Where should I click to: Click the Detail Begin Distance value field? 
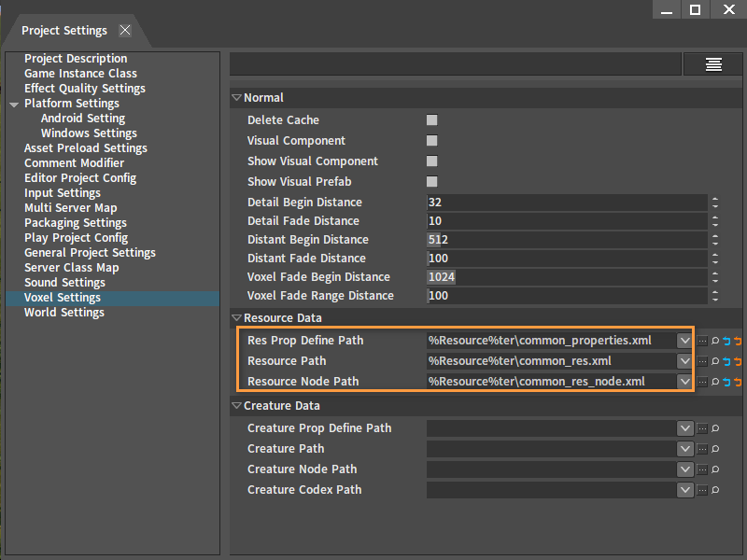coord(567,203)
